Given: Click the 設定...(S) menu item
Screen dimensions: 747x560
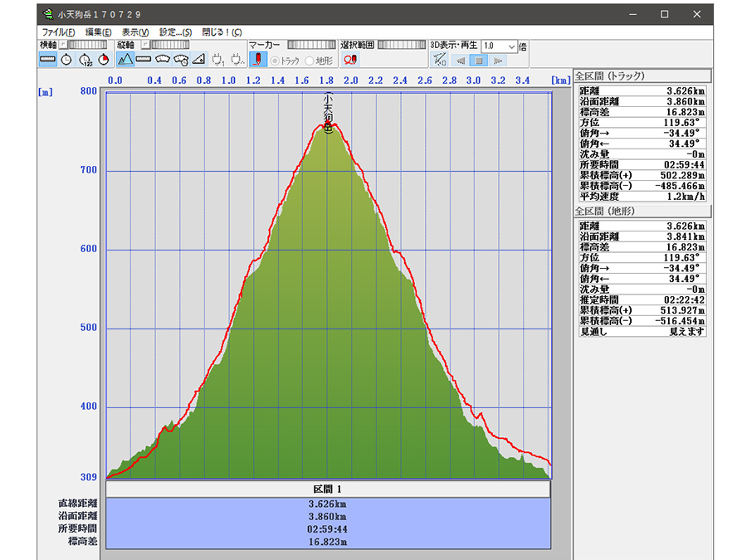Looking at the screenshot, I should (x=175, y=32).
